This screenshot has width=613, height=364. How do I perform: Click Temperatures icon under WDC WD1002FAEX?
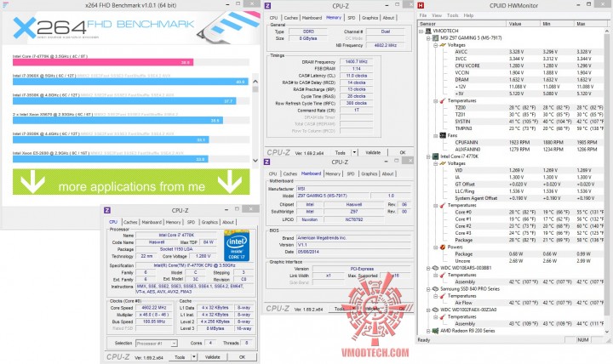pos(443,316)
